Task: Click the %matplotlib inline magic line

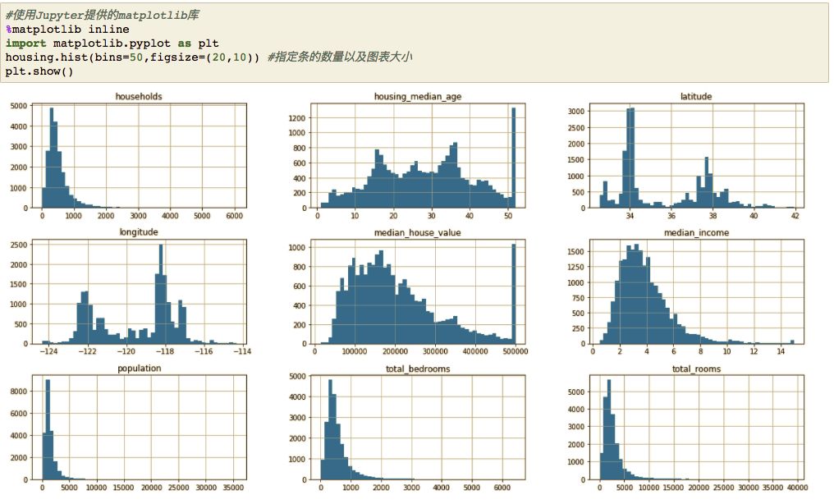Action: coord(67,30)
